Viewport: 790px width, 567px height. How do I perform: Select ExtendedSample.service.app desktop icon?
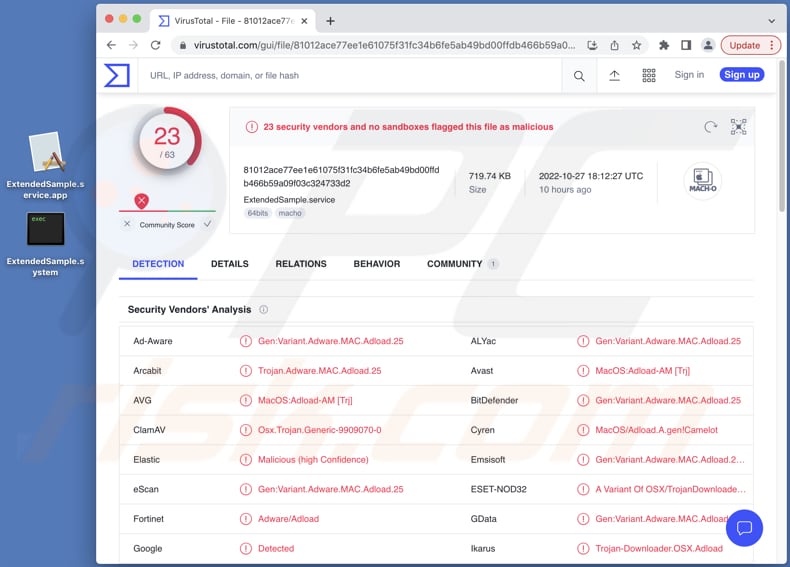(x=45, y=166)
